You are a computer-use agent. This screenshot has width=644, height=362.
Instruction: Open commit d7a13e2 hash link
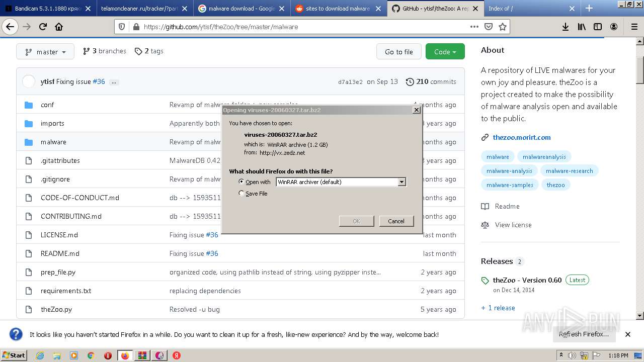tap(350, 82)
